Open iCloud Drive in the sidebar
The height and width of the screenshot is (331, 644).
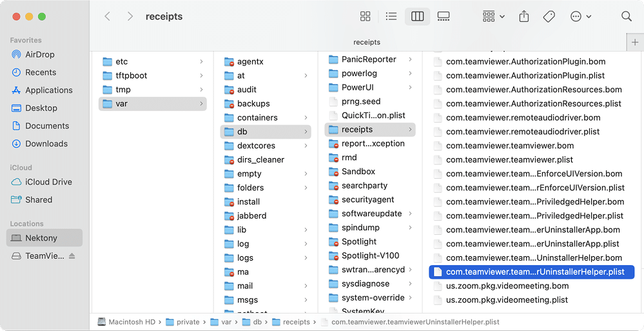pos(48,182)
